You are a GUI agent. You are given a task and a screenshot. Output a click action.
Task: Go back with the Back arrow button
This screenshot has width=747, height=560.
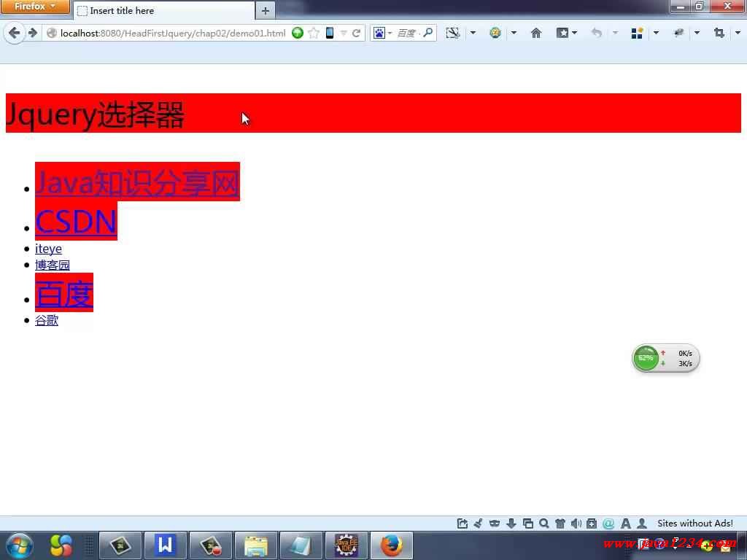click(x=15, y=33)
